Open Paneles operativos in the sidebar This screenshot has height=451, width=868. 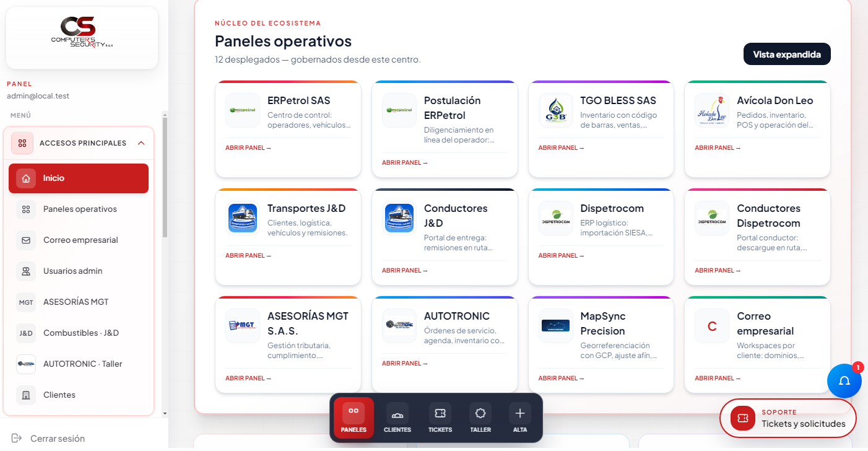(x=79, y=209)
